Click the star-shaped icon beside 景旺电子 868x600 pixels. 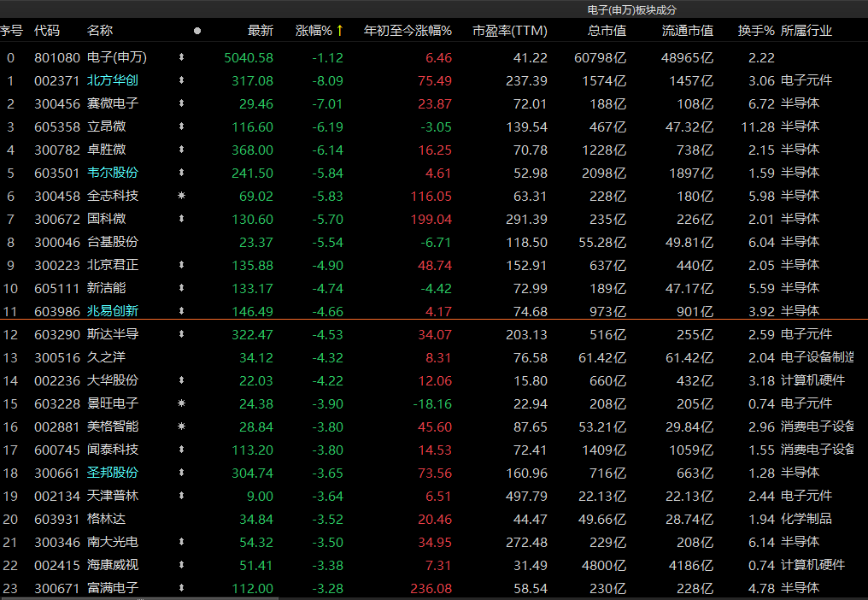(x=181, y=403)
